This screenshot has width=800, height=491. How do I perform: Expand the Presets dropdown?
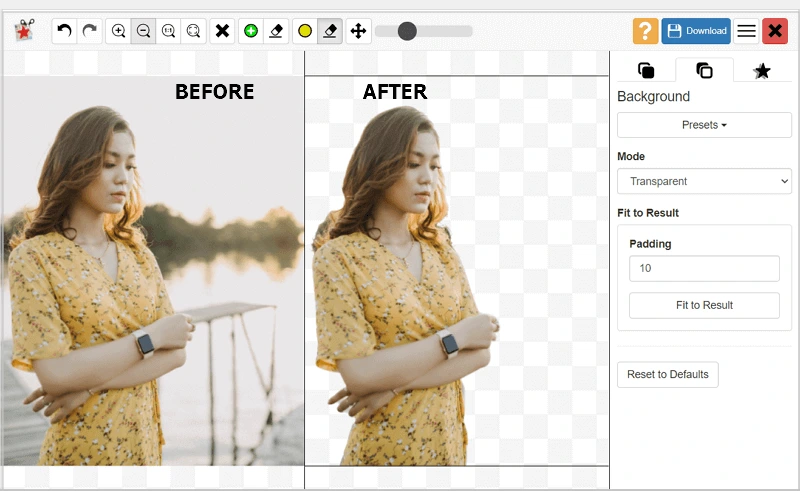pos(704,125)
